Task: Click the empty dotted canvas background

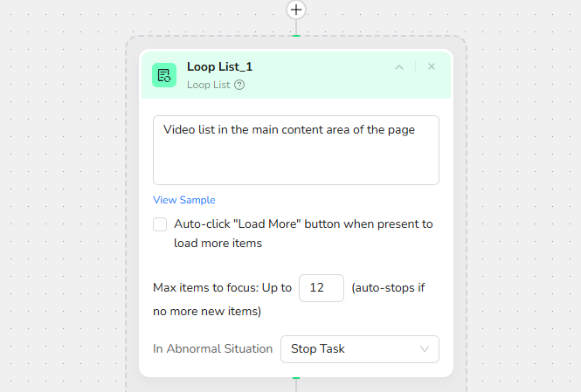Action: tap(61, 218)
